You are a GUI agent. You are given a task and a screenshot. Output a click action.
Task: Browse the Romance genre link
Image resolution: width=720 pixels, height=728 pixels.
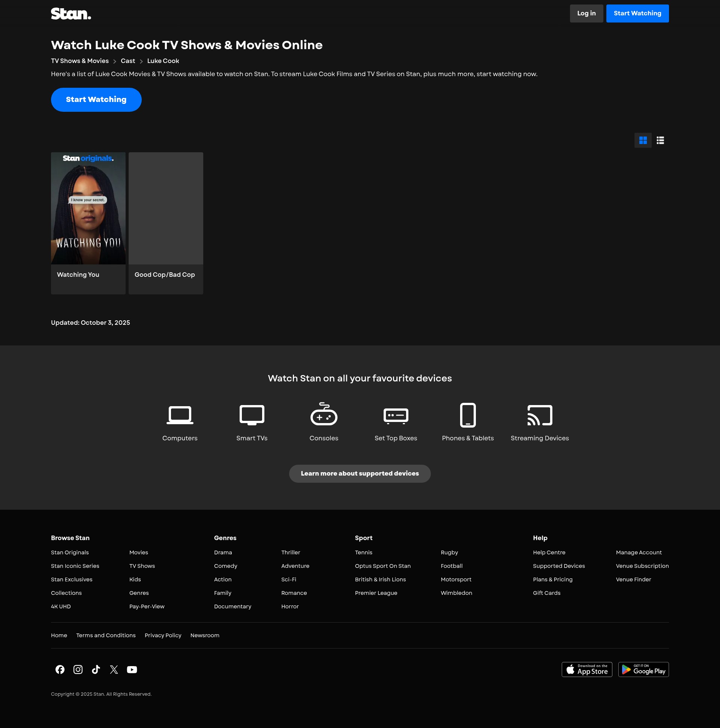(294, 593)
